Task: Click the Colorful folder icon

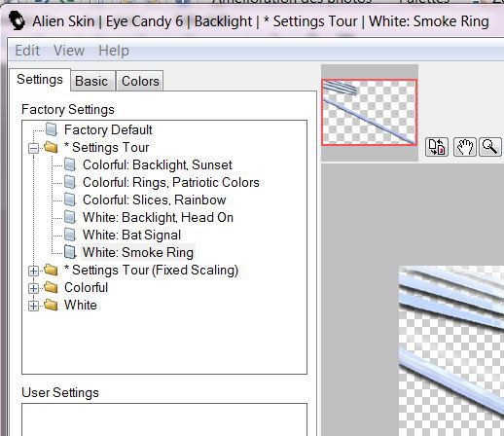Action: tap(51, 287)
